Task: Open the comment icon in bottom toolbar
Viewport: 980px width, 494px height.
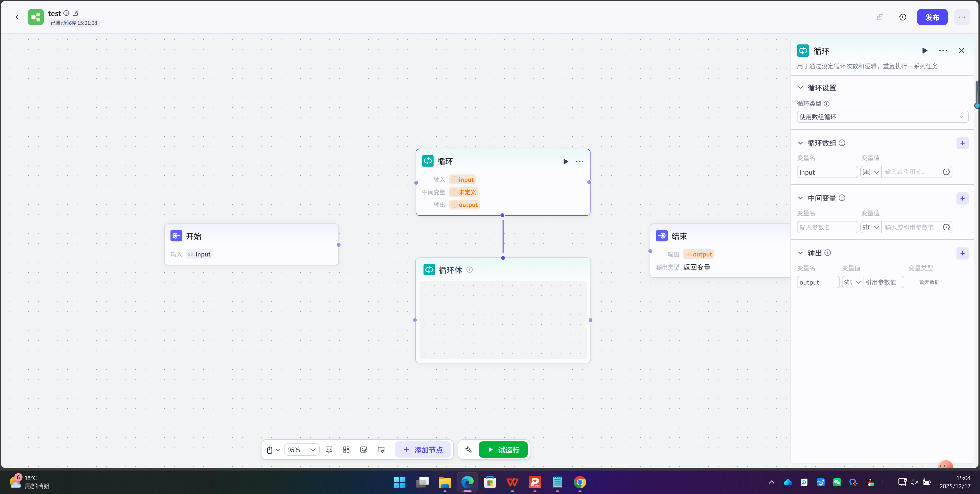Action: [329, 450]
